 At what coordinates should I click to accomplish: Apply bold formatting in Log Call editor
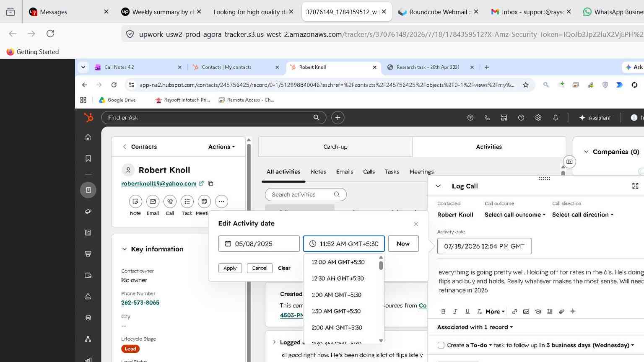tap(443, 311)
